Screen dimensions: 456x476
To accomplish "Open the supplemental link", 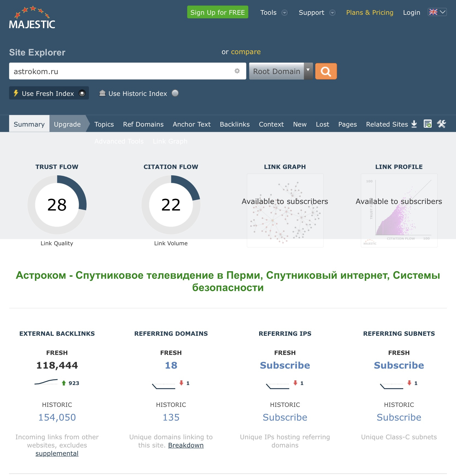I will click(57, 453).
